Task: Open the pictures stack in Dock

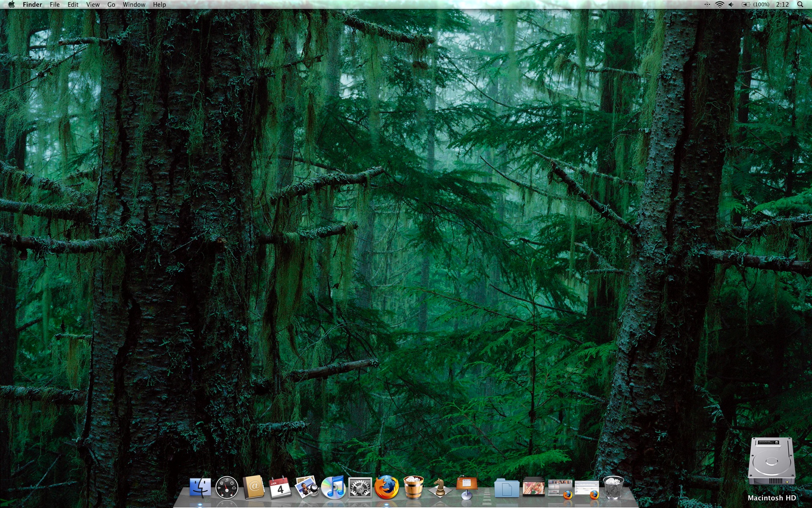Action: coord(533,487)
